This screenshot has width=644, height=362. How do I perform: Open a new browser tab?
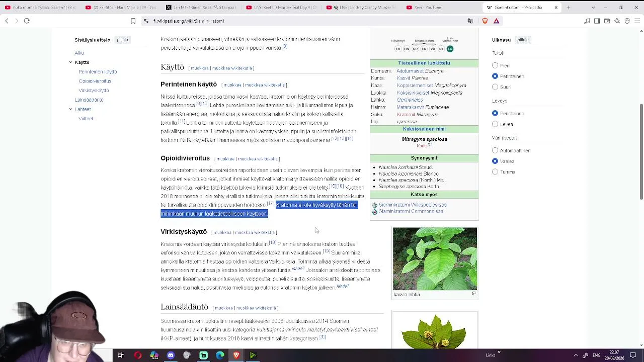point(568,8)
